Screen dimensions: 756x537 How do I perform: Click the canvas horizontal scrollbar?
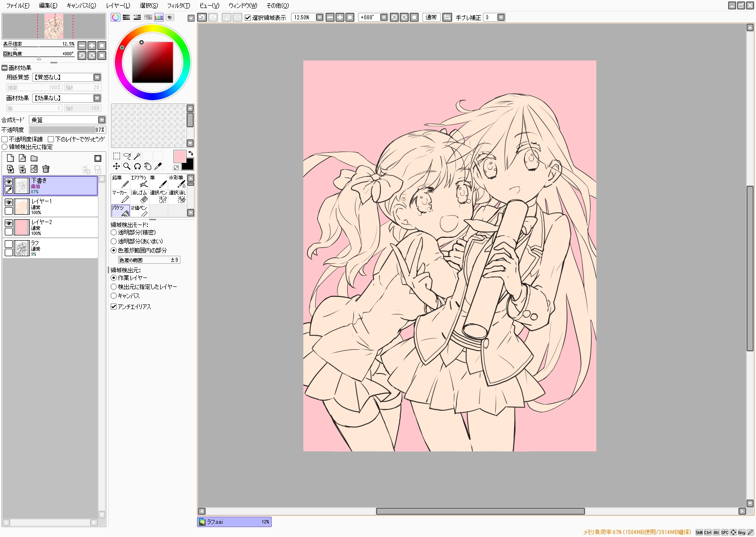pyautogui.click(x=480, y=511)
